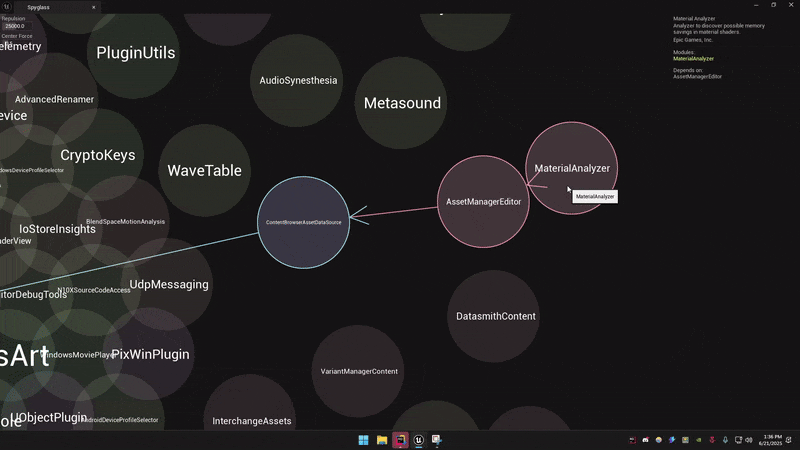Open the Windows Start menu
The width and height of the screenshot is (800, 450).
coord(363,440)
